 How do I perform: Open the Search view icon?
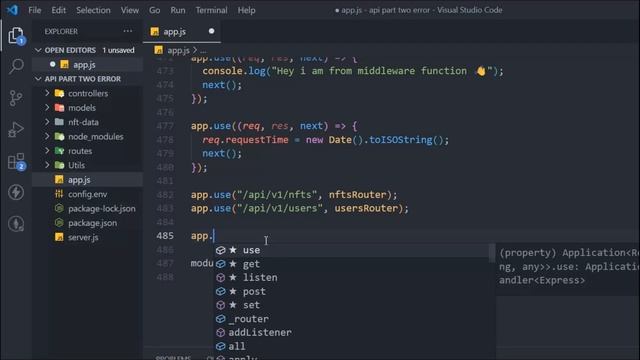16,66
